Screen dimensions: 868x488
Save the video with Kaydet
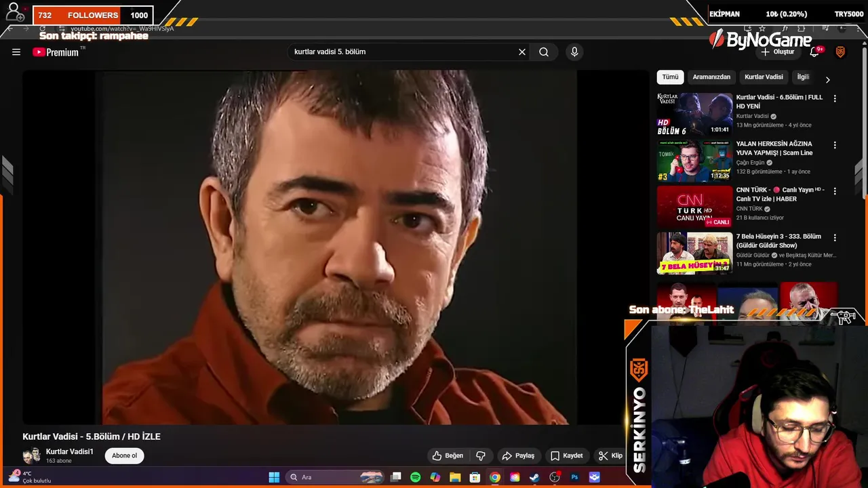567,456
